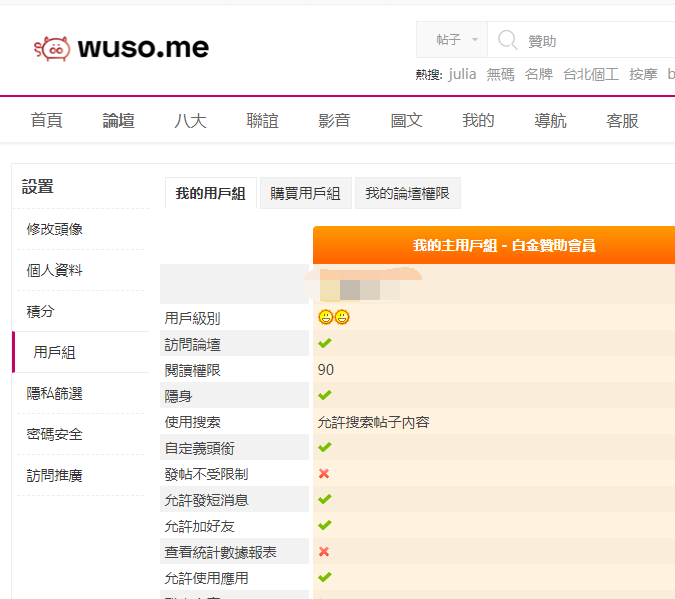This screenshot has height=599, width=675.
Task: Open 影音 in navigation bar
Action: tap(334, 120)
